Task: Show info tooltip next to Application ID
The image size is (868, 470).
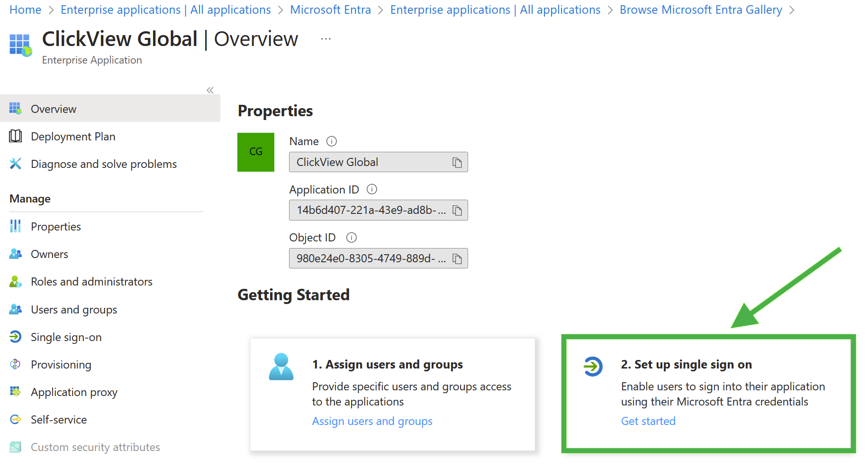Action: click(372, 189)
